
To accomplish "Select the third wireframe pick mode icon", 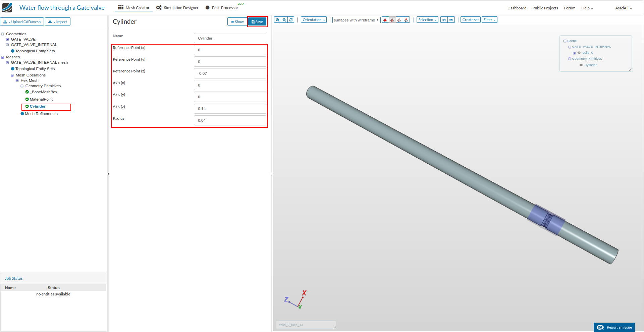I will 399,20.
